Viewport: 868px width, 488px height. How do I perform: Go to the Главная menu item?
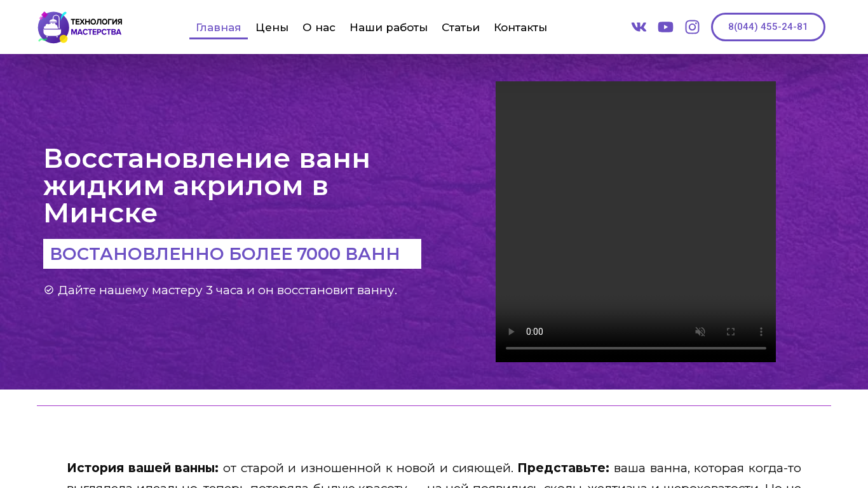pyautogui.click(x=219, y=27)
